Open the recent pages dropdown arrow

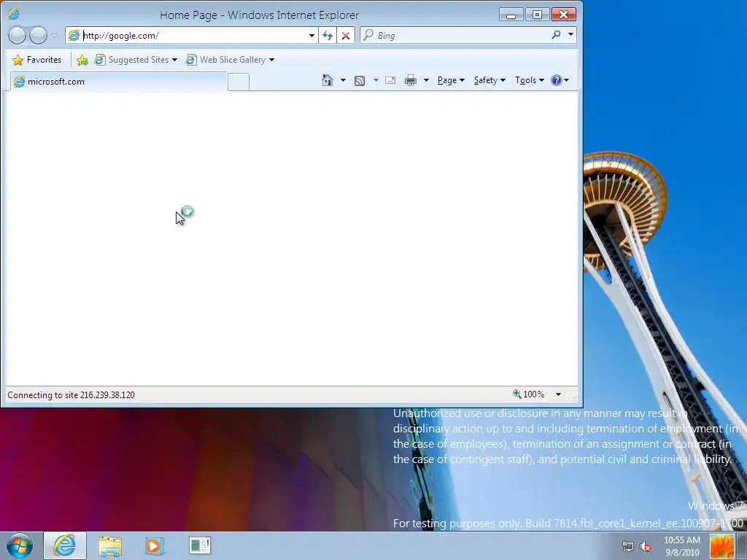coord(54,35)
